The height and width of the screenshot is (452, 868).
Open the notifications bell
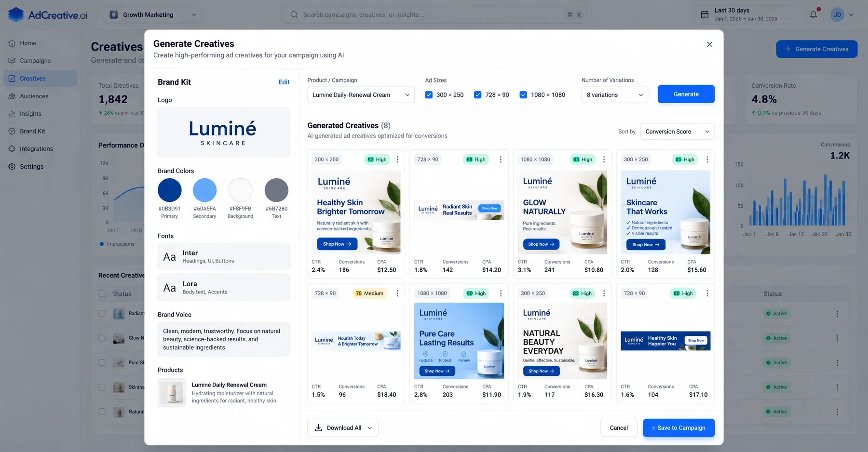click(x=814, y=14)
